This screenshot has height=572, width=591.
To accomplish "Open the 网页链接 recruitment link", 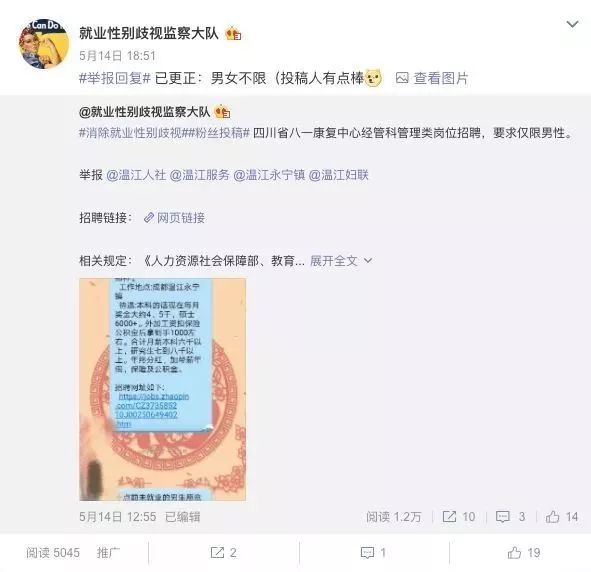I will (x=175, y=218).
